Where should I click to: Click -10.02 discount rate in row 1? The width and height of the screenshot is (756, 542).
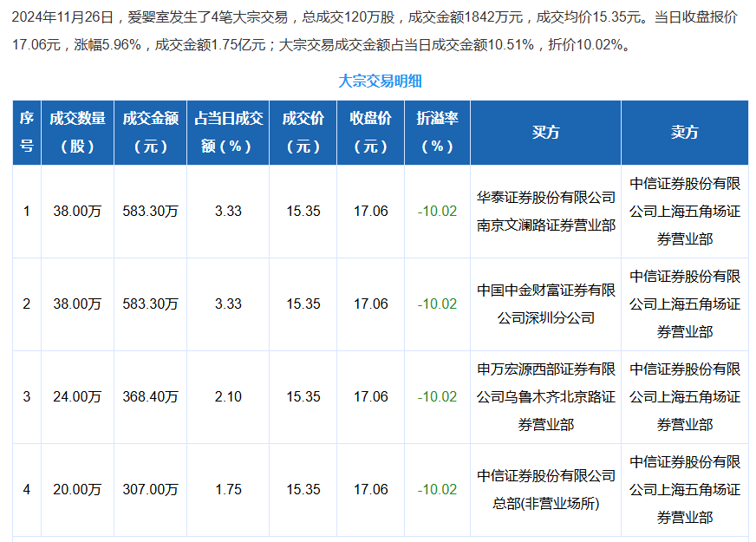point(437,212)
